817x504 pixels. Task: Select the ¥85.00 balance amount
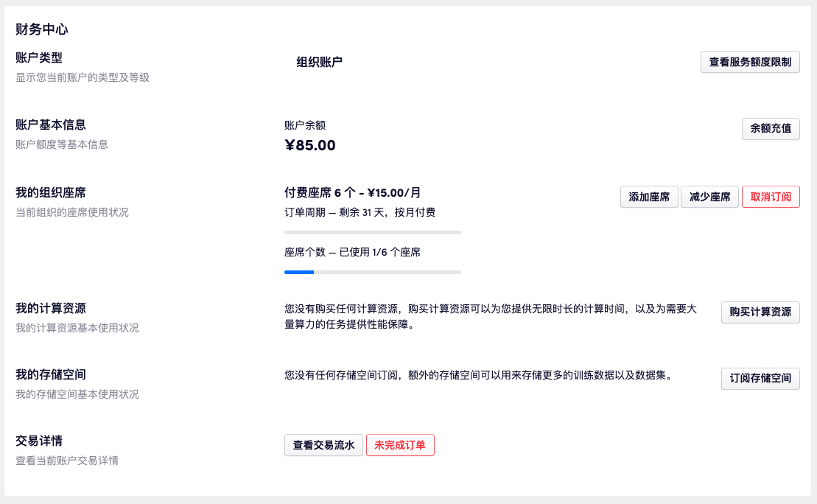(310, 145)
